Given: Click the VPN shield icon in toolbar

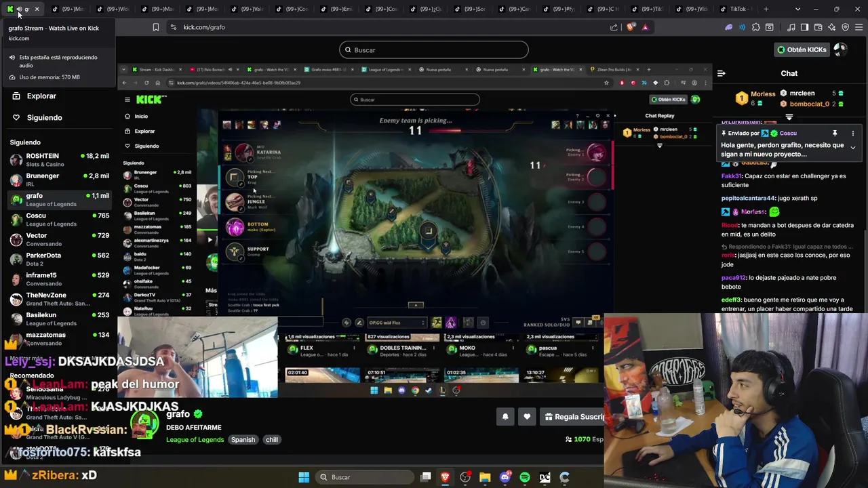Looking at the screenshot, I should [x=846, y=27].
